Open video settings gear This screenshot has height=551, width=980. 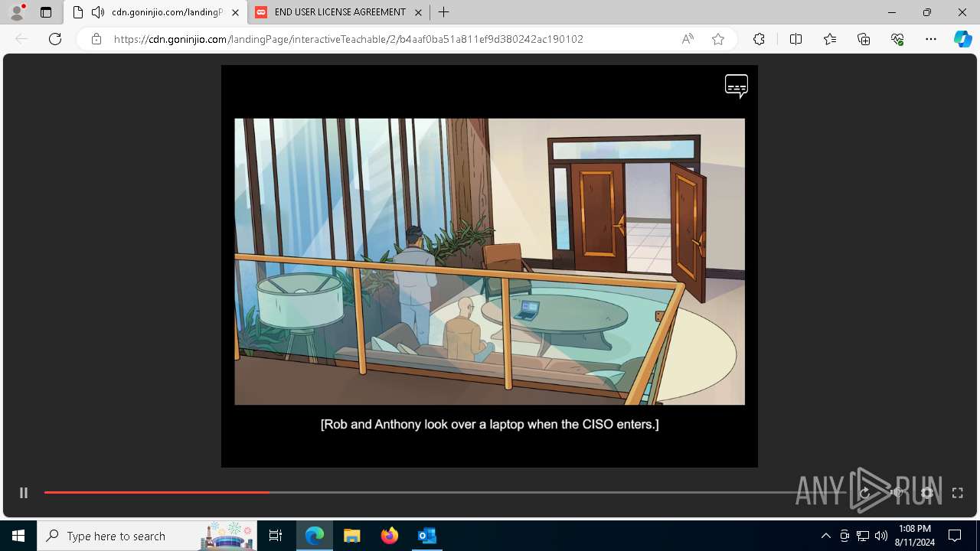[x=927, y=493]
